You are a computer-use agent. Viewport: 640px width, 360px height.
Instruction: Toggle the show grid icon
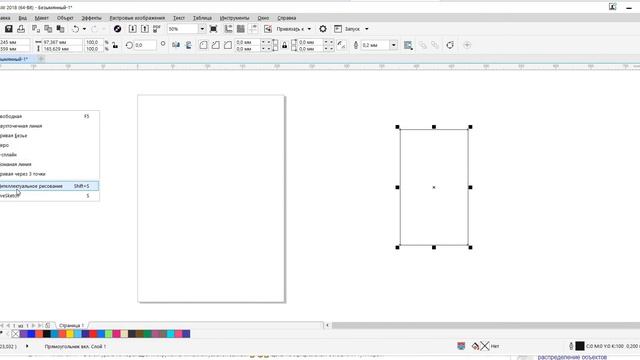click(241, 29)
